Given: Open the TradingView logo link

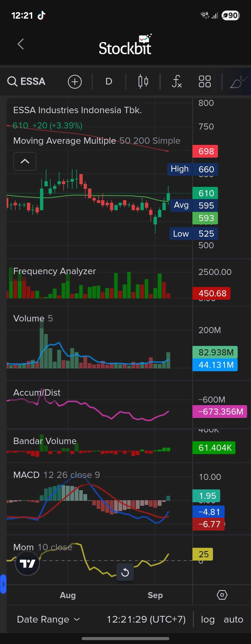Looking at the screenshot, I should coord(27,563).
